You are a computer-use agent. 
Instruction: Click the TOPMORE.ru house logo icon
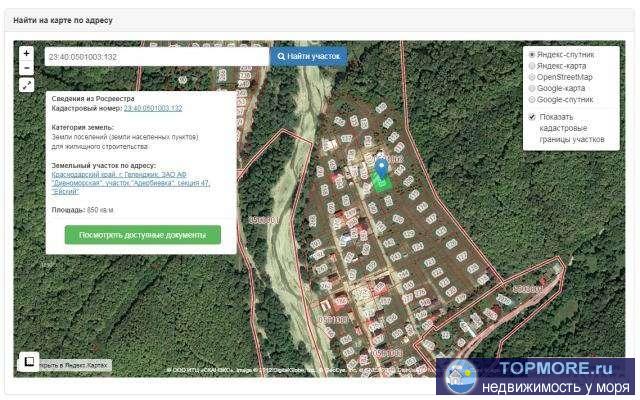point(460,377)
